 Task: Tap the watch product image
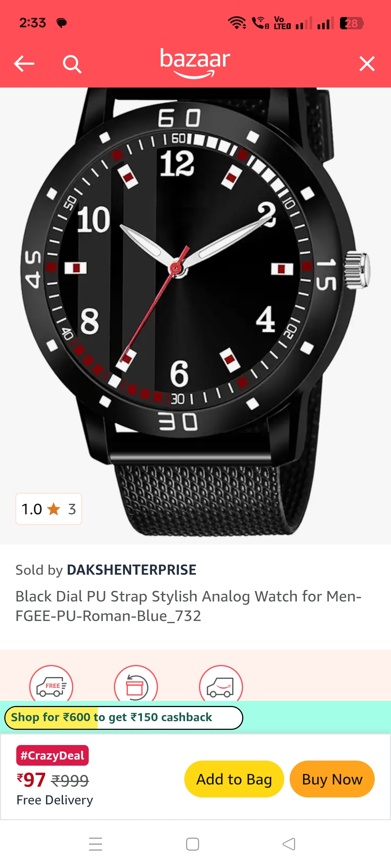195,311
